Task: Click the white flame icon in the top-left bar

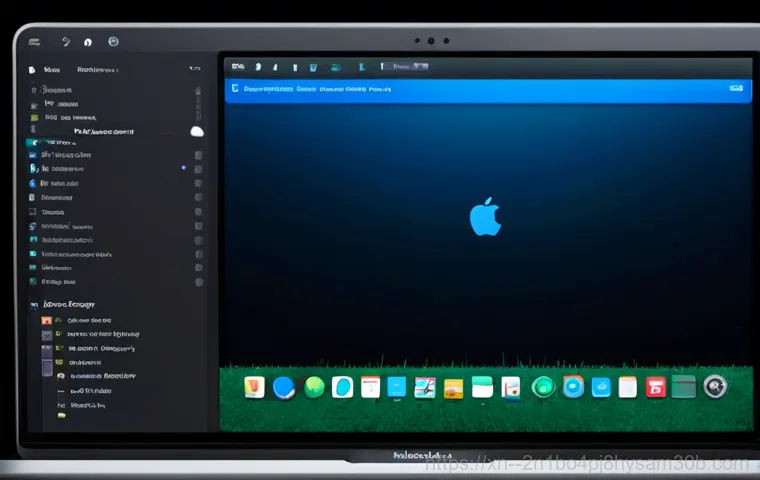Action: click(88, 42)
